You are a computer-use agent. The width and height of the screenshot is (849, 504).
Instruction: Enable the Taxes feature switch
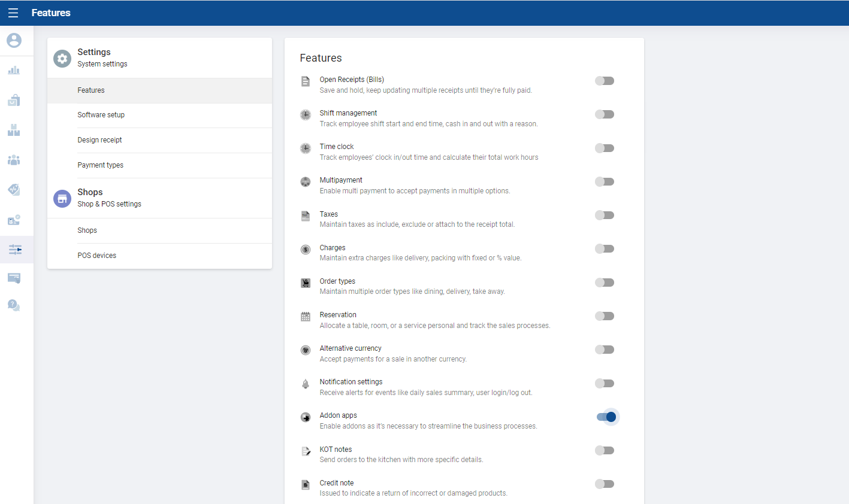[605, 215]
